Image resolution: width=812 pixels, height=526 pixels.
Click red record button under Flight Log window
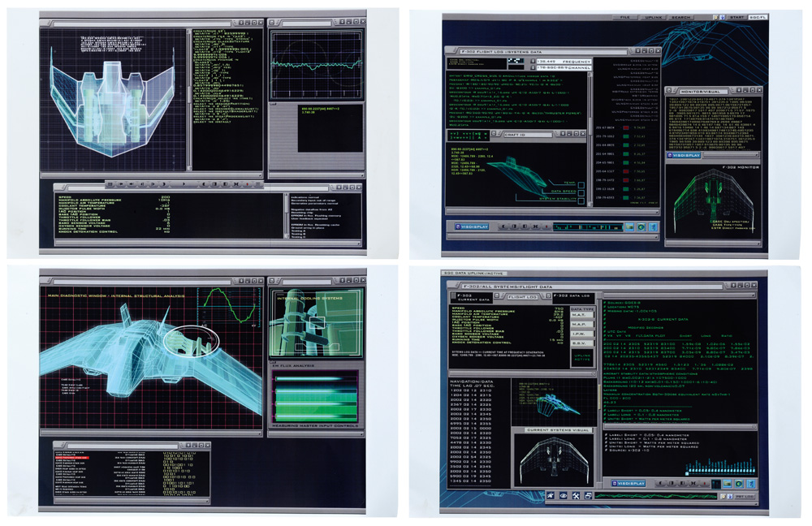[x=546, y=226]
